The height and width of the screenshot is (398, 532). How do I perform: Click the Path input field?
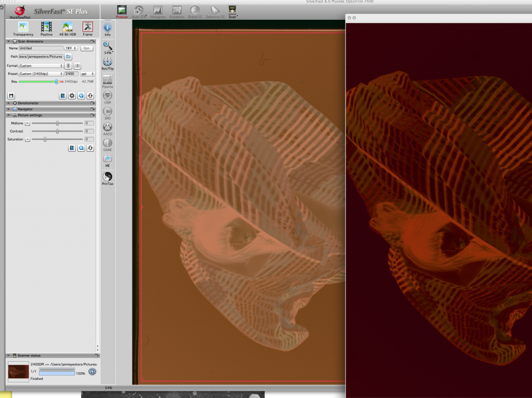[41, 57]
